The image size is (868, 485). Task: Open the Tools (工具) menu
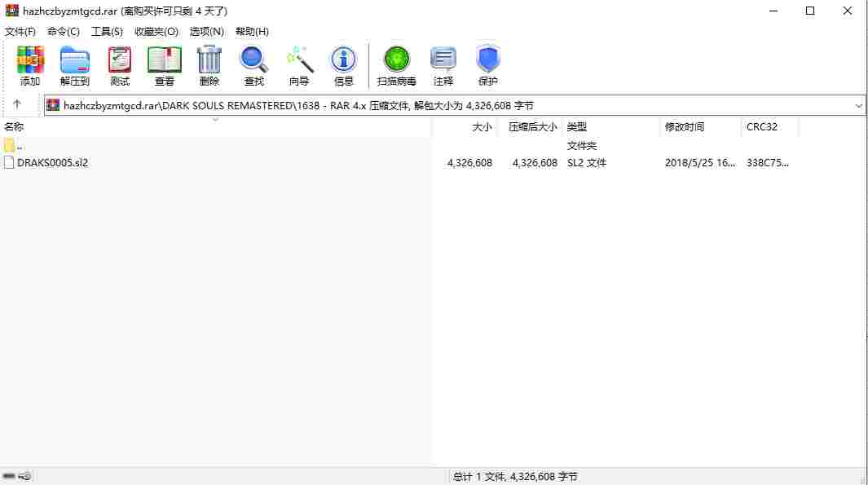tap(107, 32)
